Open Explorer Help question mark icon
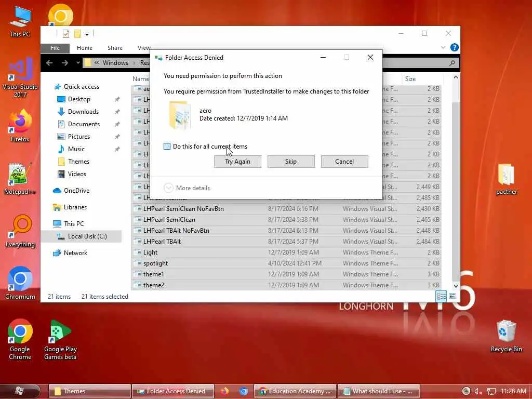The image size is (532, 399). (x=454, y=47)
